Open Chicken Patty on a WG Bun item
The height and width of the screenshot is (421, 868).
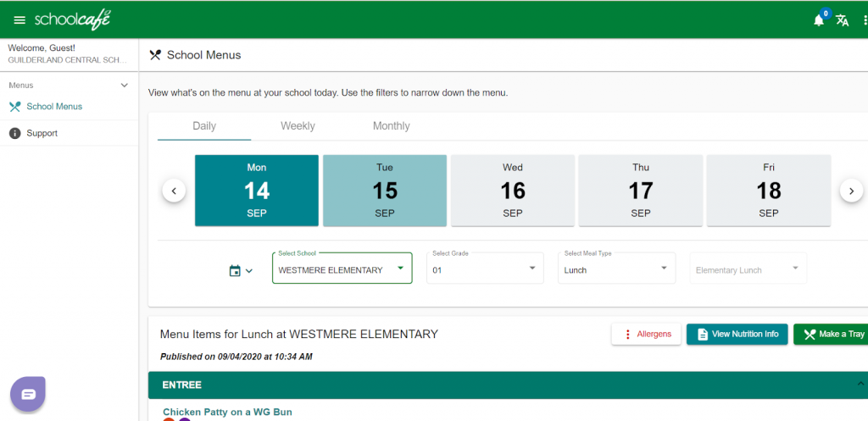(x=227, y=412)
